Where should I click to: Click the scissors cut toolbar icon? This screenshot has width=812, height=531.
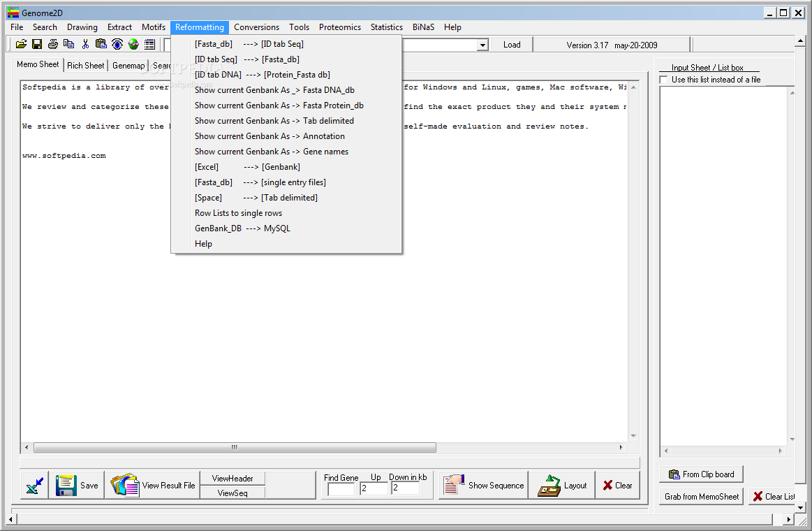[85, 45]
